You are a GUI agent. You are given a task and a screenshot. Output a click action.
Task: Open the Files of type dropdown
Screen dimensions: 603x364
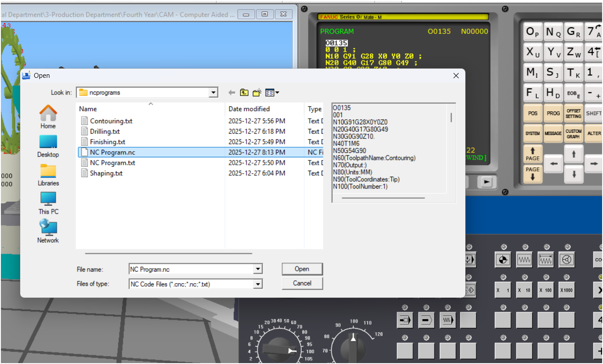[x=258, y=284]
